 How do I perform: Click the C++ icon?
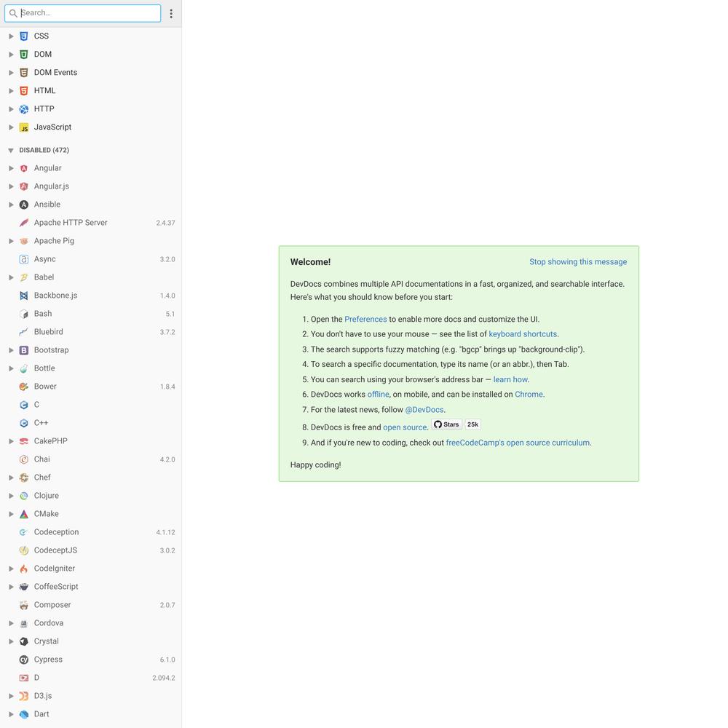click(x=24, y=423)
